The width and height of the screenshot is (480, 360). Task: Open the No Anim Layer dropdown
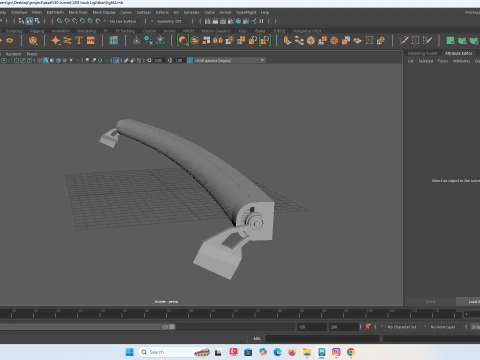pyautogui.click(x=443, y=327)
